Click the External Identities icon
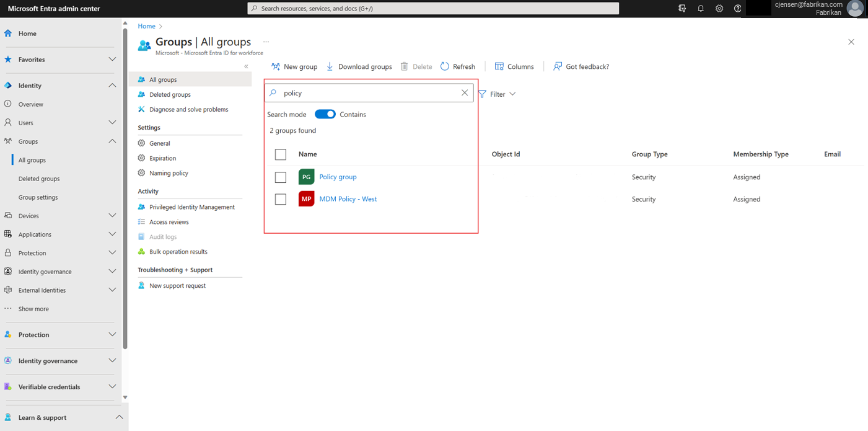The width and height of the screenshot is (868, 431). pyautogui.click(x=8, y=290)
